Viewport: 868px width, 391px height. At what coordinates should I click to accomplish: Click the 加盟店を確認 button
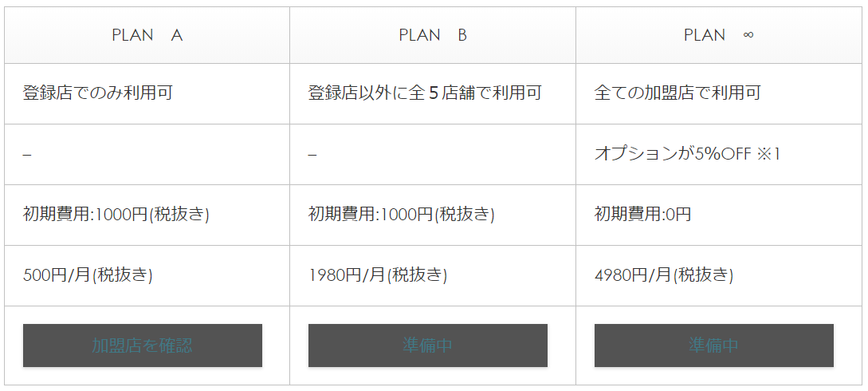[x=142, y=346]
